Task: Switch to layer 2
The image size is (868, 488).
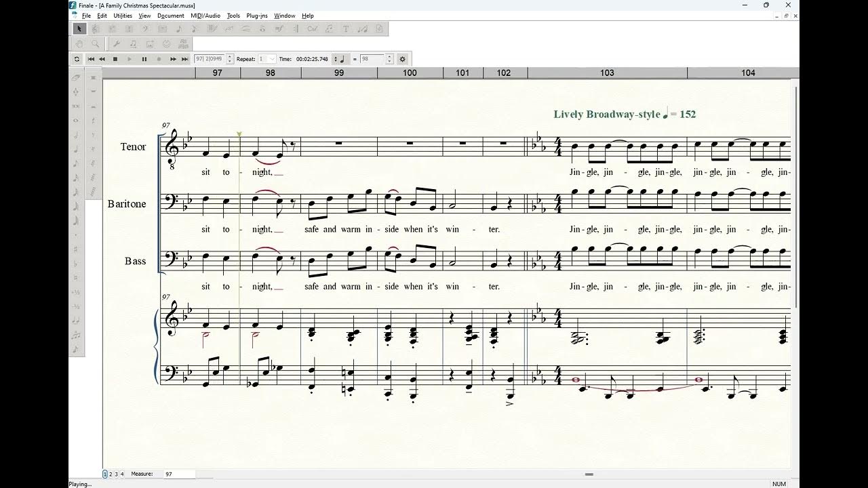Action: pyautogui.click(x=111, y=474)
